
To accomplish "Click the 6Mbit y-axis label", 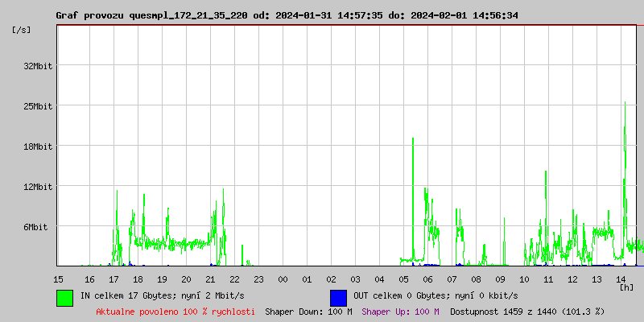I will [x=35, y=227].
